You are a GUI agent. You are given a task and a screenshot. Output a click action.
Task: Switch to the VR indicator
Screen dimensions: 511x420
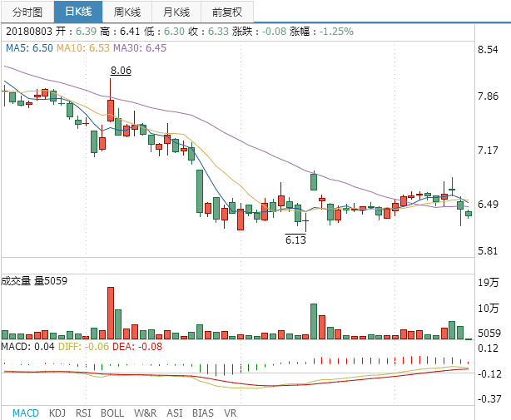pos(230,413)
